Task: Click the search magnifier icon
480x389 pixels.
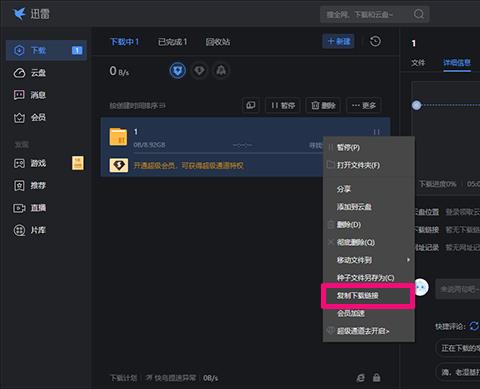Action: point(419,14)
